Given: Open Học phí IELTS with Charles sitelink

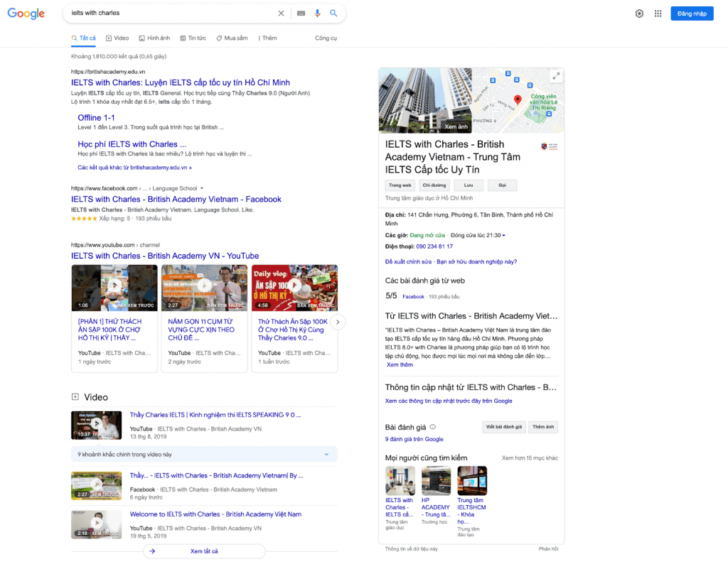Looking at the screenshot, I should (x=132, y=144).
